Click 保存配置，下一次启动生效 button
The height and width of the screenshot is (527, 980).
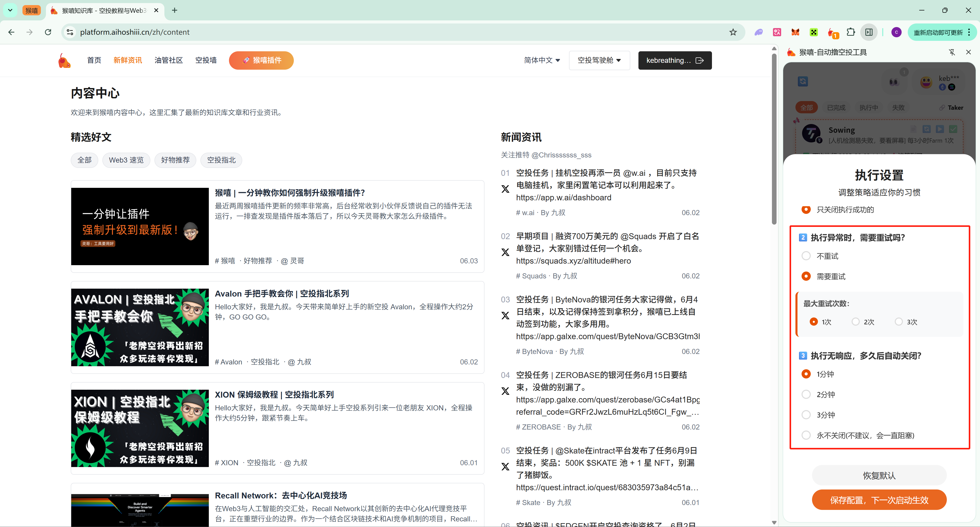pos(879,500)
